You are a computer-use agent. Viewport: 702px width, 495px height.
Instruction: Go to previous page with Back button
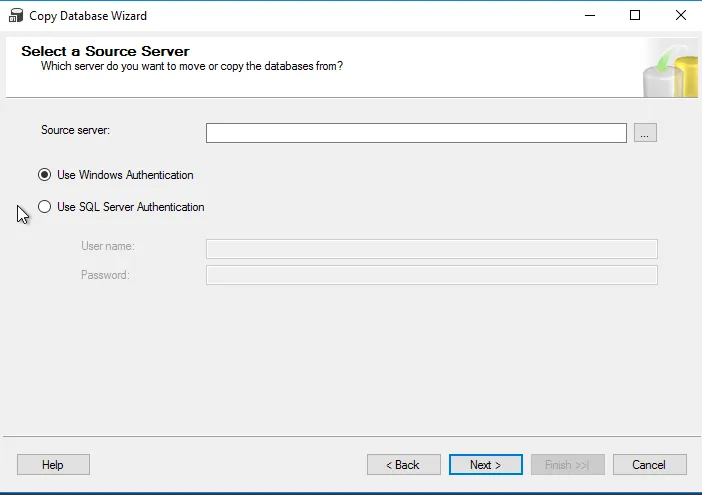(x=404, y=465)
